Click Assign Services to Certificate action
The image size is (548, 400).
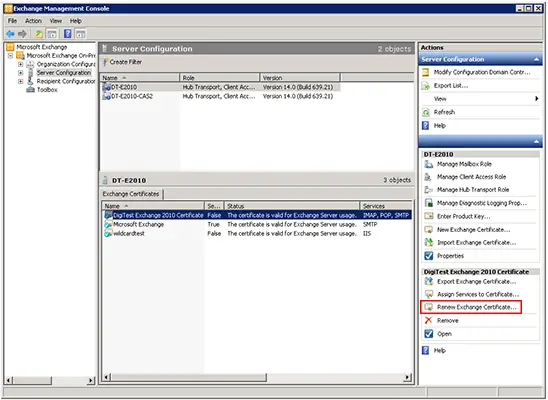pyautogui.click(x=478, y=294)
